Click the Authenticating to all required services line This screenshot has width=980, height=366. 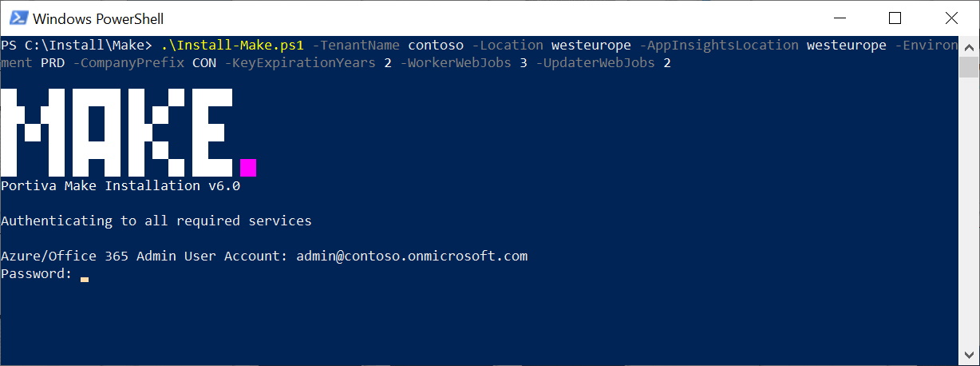click(156, 221)
